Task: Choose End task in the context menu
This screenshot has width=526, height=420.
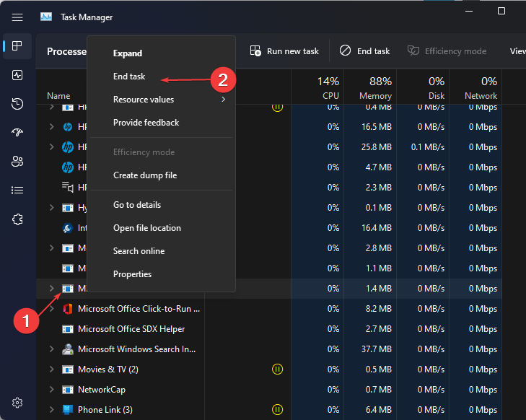Action: click(x=162, y=76)
